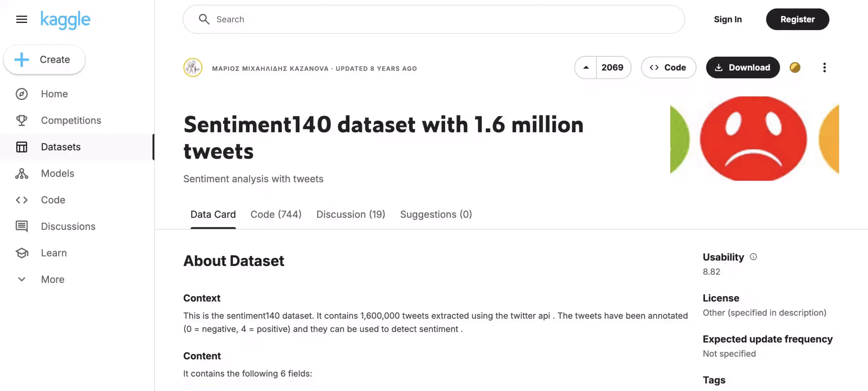Click the red sad face dataset image
The width and height of the screenshot is (868, 391).
click(x=754, y=139)
